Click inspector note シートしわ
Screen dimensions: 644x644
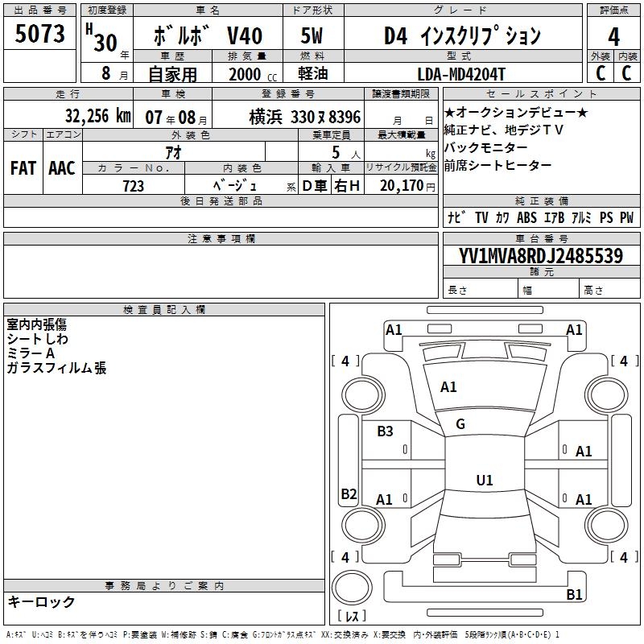click(37, 339)
